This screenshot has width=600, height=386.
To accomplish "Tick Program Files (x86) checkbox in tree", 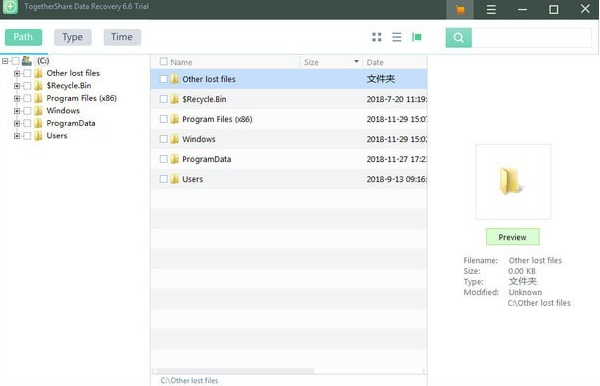I will pos(27,98).
